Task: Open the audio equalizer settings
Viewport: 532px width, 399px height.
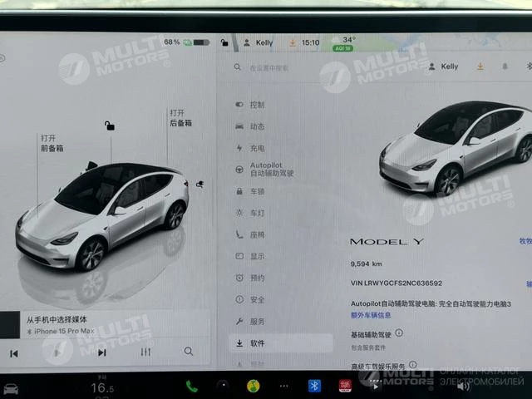Action: (145, 352)
